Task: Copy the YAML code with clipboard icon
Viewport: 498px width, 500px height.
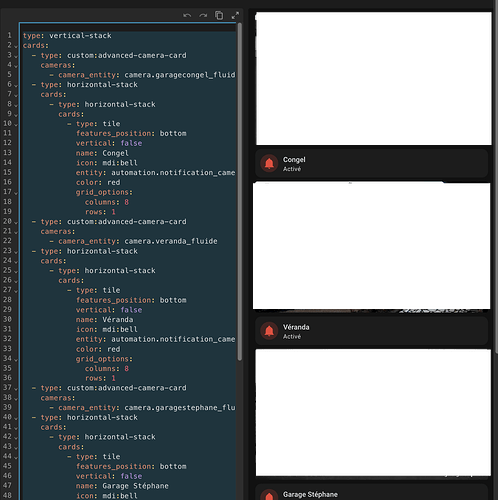Action: (219, 15)
